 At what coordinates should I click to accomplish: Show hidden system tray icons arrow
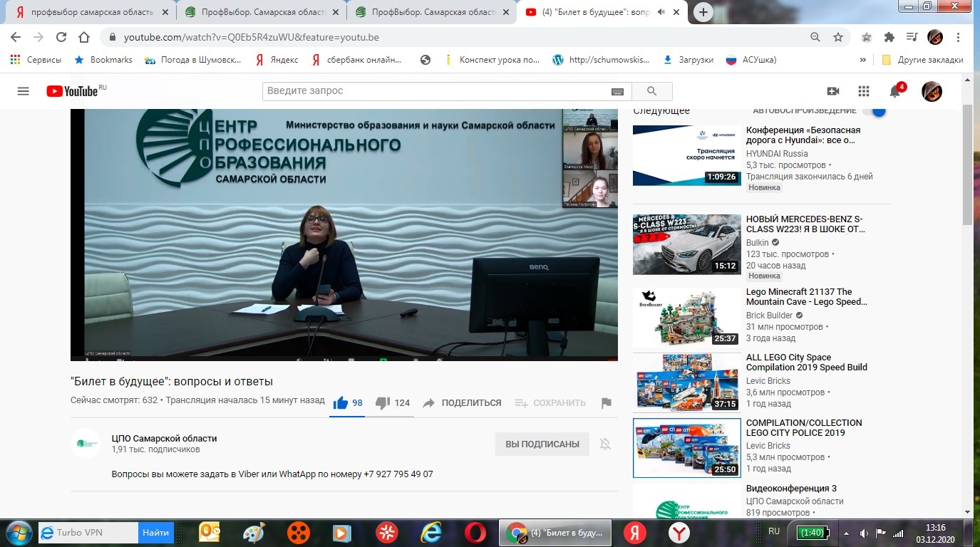846,533
